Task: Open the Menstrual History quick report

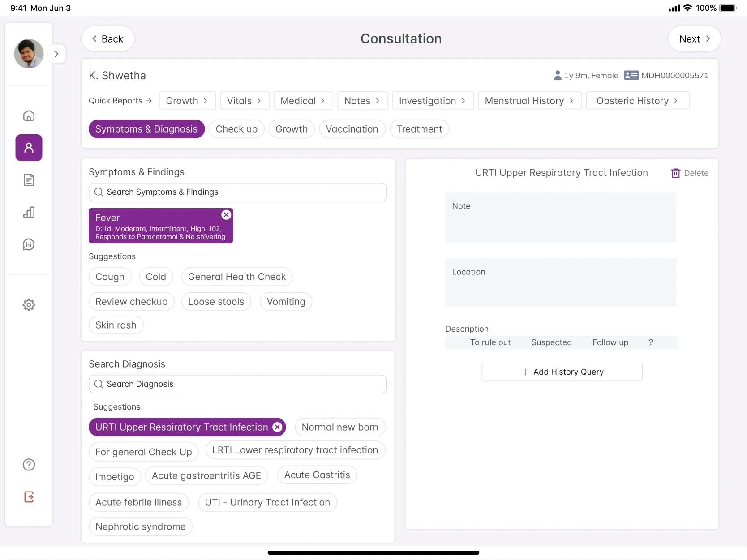Action: point(530,101)
